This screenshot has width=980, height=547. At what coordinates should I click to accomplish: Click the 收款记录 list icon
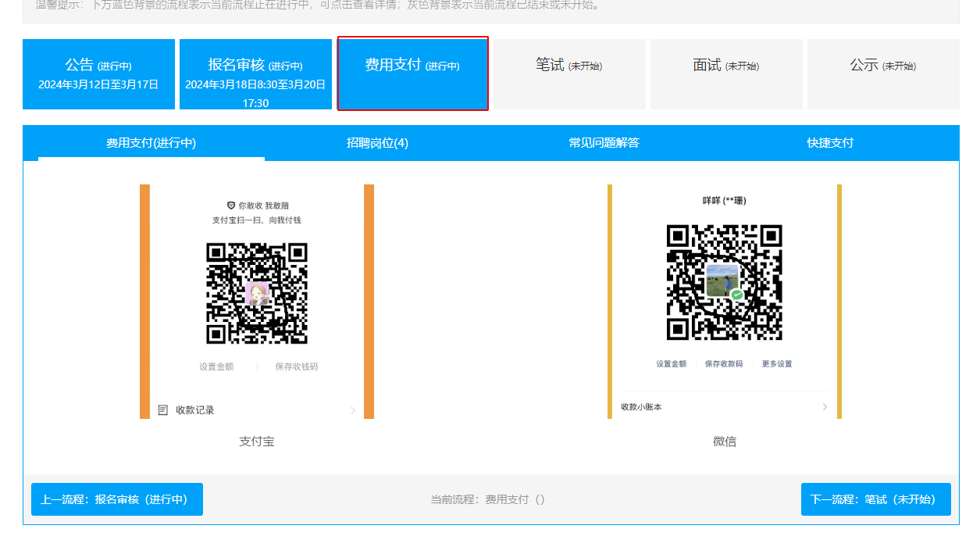pos(163,409)
